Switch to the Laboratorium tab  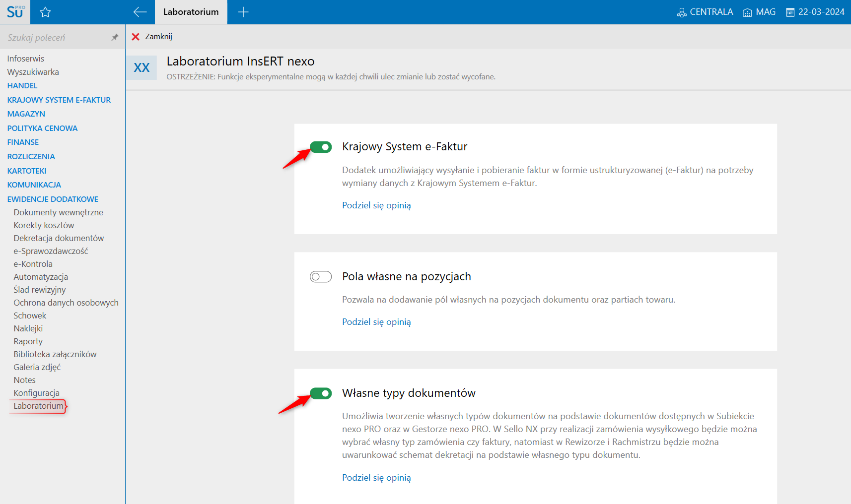[x=191, y=12]
